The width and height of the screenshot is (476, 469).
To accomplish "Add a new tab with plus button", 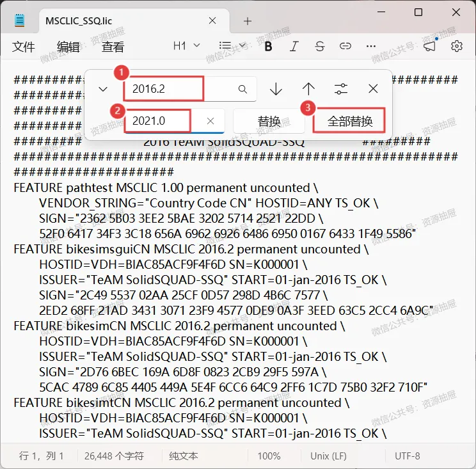I will (248, 21).
